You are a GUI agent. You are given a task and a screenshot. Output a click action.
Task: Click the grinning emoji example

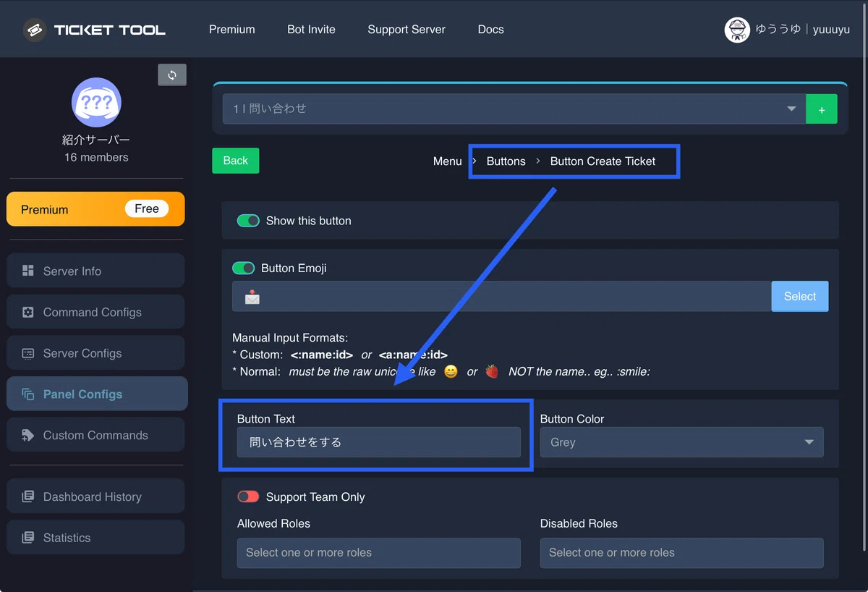(451, 371)
